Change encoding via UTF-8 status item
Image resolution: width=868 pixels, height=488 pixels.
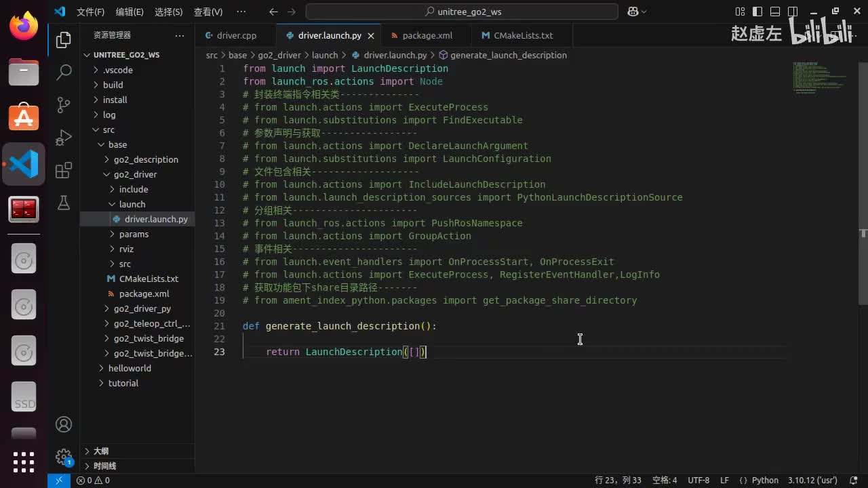coord(698,480)
